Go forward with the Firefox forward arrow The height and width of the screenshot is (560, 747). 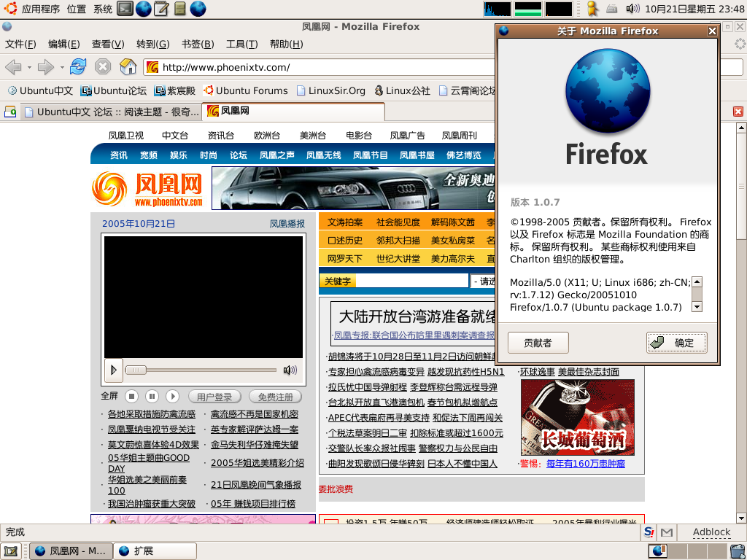[x=46, y=67]
